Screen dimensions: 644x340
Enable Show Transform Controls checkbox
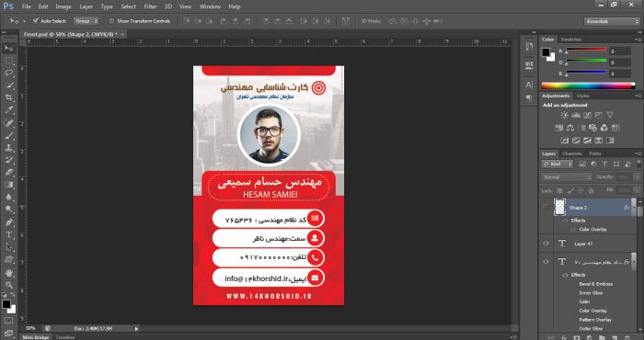point(111,21)
